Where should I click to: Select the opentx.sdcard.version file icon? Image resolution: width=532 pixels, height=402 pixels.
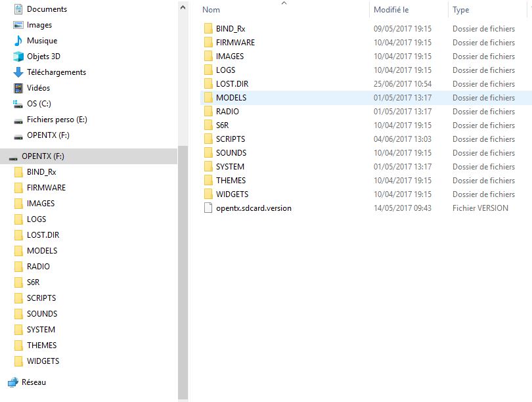coord(208,208)
